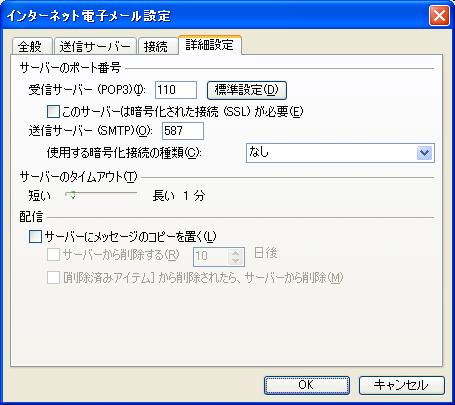
Task: Click the 標準設定 button
Action: click(x=247, y=90)
